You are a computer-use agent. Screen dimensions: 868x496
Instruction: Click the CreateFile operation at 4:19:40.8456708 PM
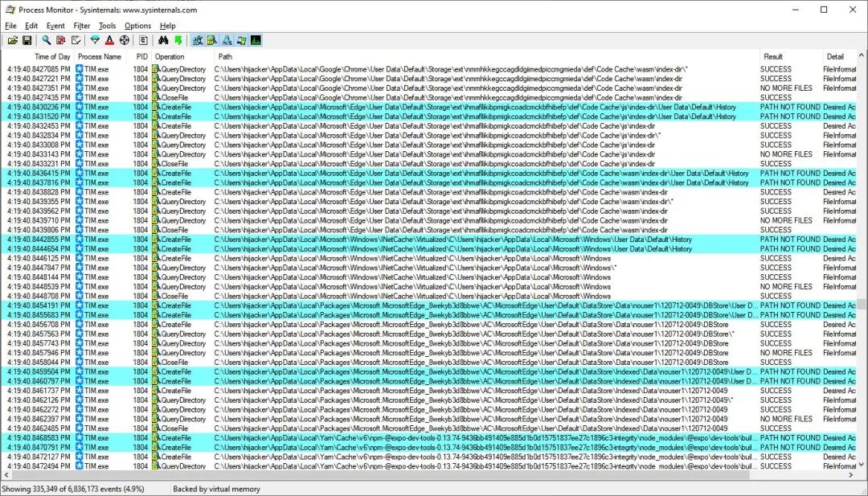175,325
